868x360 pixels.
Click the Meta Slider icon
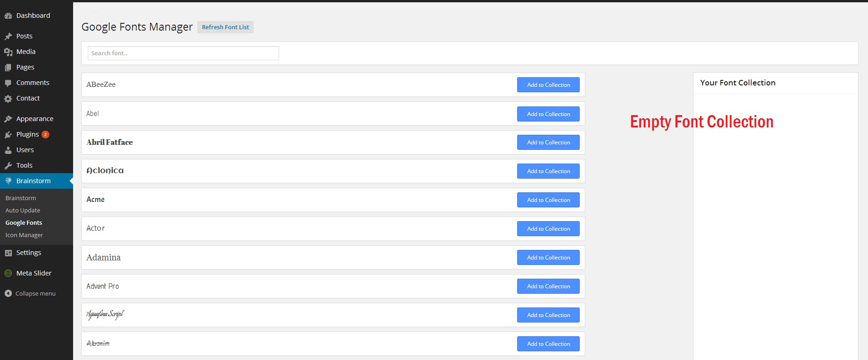(8, 273)
